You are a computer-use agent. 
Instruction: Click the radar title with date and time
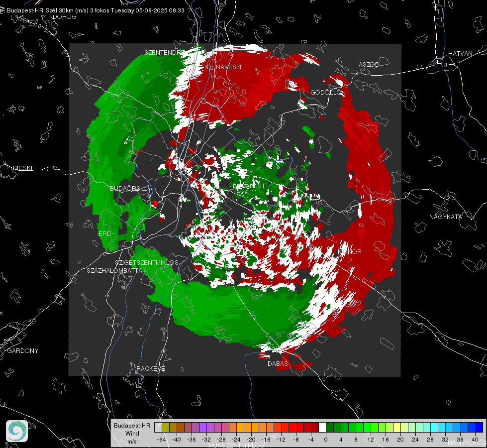tap(96, 10)
